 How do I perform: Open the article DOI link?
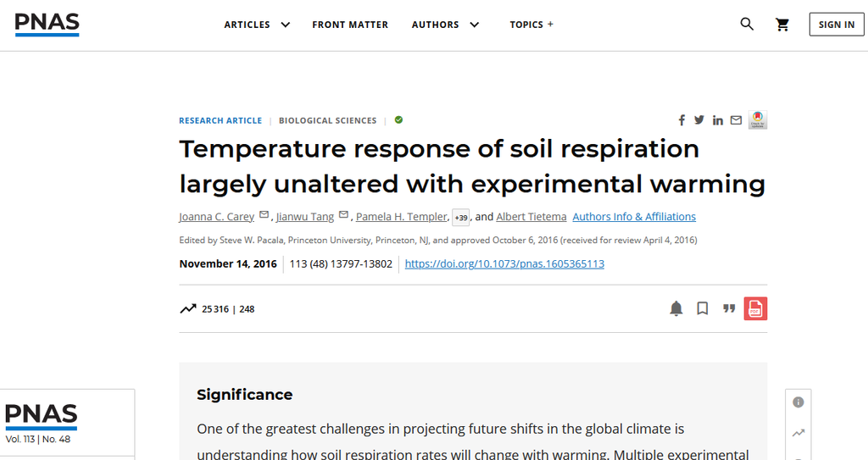coord(504,263)
